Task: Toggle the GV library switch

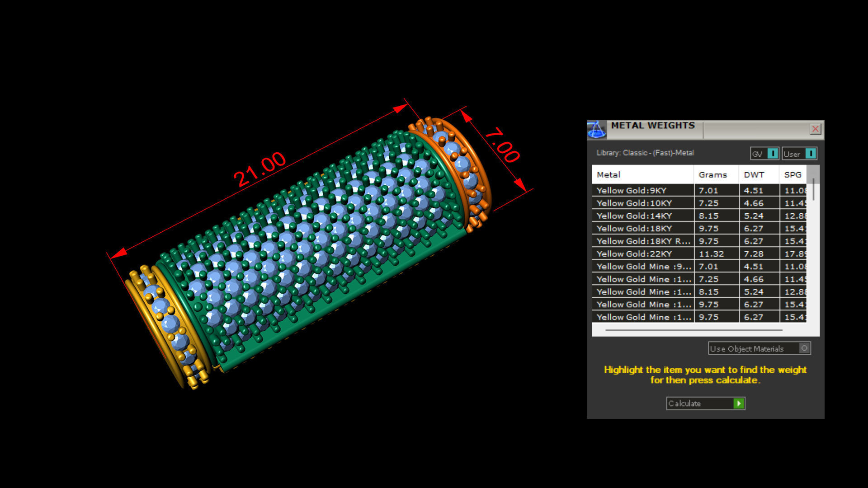Action: click(773, 154)
